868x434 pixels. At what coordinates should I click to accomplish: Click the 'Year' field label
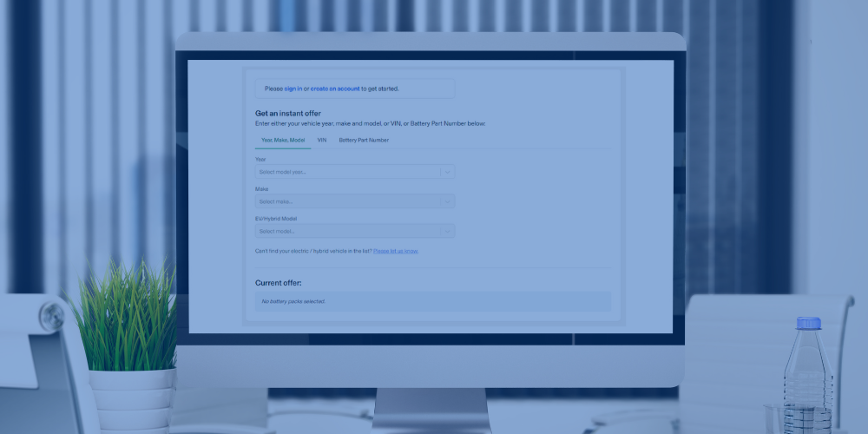coord(260,160)
